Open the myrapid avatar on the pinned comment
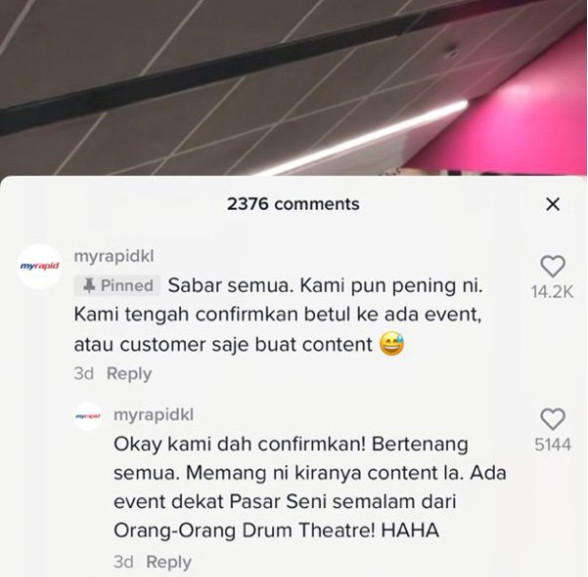 (x=39, y=266)
